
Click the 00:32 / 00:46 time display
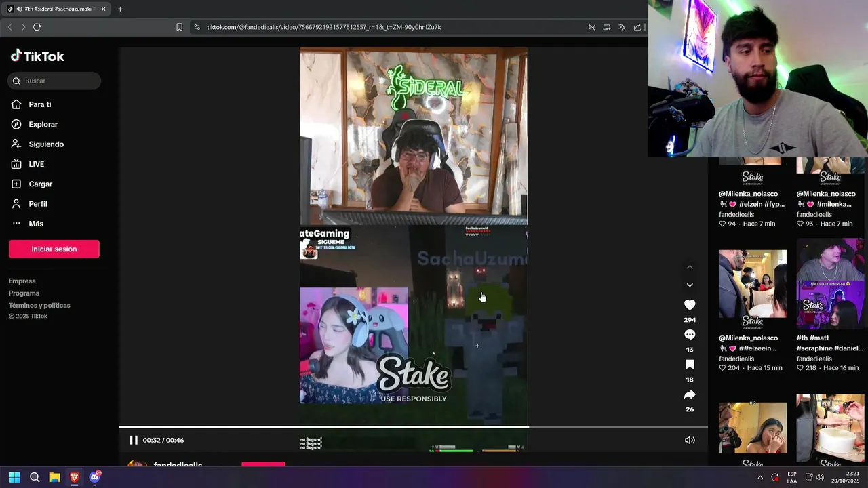(x=163, y=440)
